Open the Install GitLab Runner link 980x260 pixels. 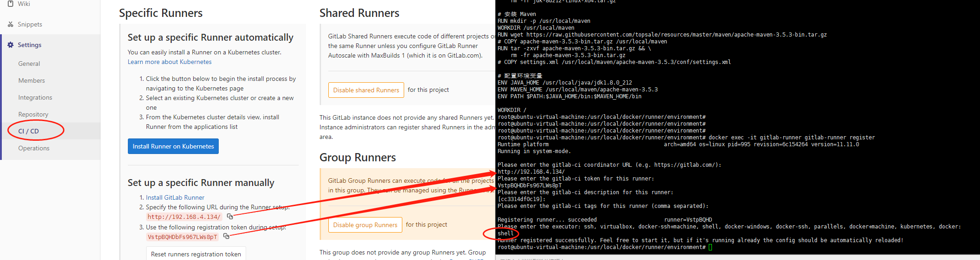click(175, 197)
